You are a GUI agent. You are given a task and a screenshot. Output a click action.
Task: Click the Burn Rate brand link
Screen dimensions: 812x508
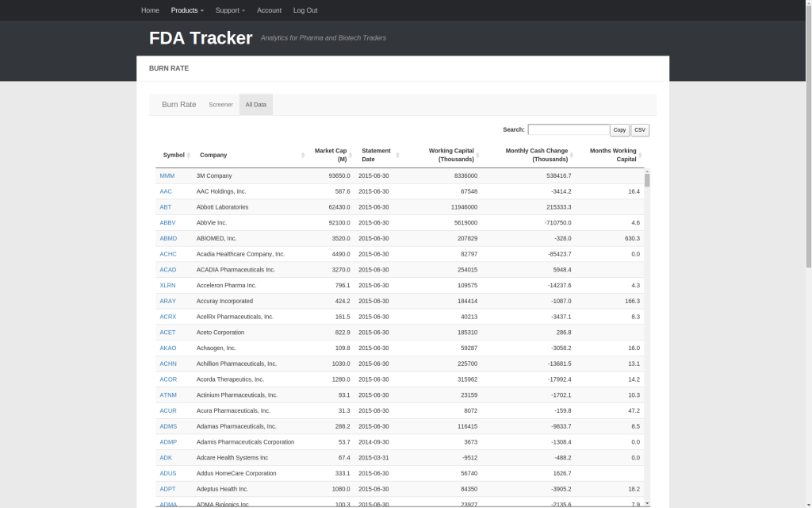(178, 105)
